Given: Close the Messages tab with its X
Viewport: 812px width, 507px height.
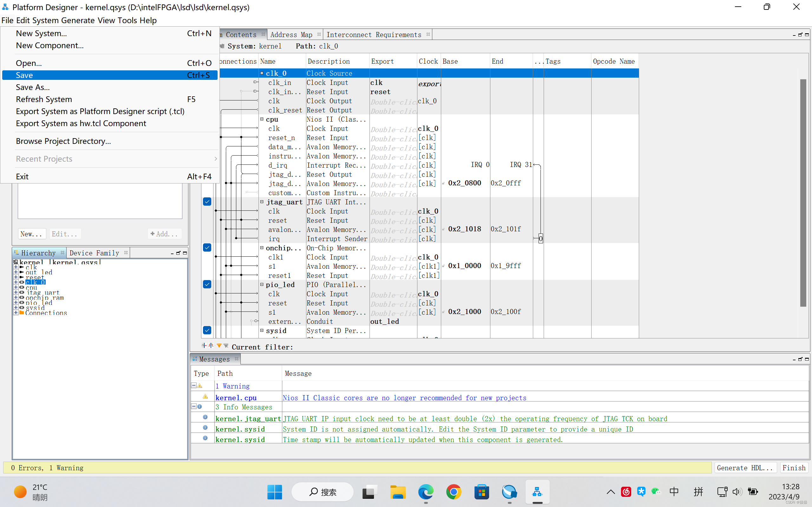Looking at the screenshot, I should point(237,359).
